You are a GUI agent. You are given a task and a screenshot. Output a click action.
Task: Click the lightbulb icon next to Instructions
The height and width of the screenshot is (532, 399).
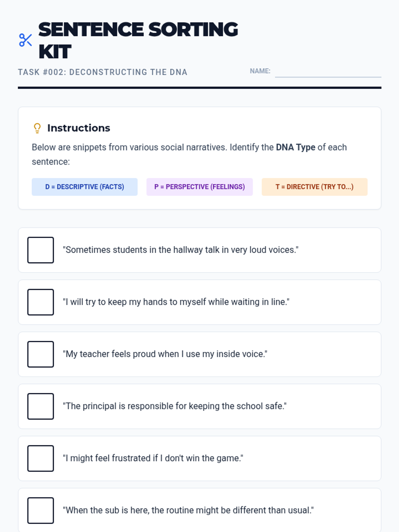click(37, 128)
